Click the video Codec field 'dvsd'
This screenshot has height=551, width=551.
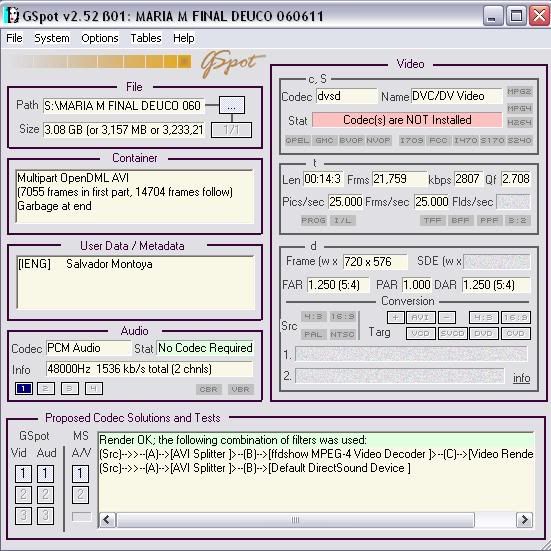346,96
